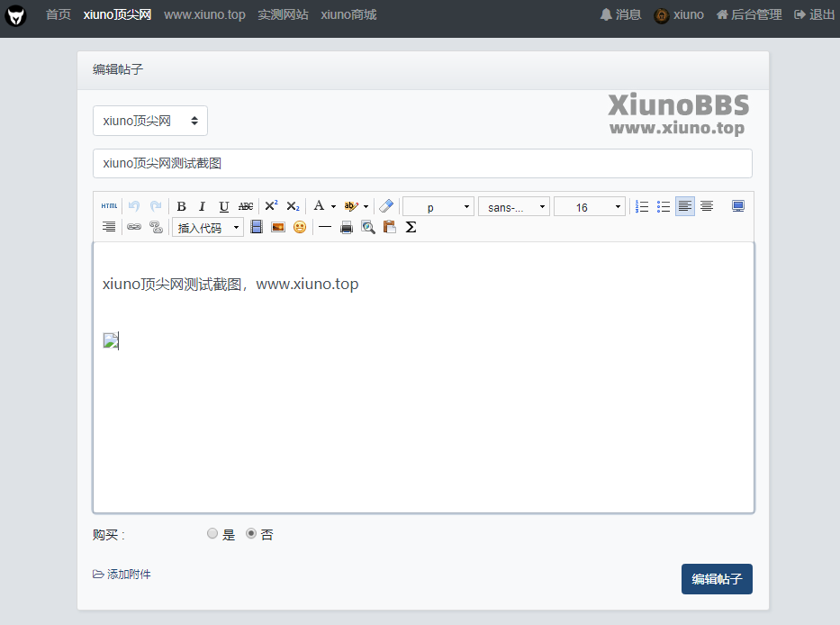Open xiuno商城 nav item
The image size is (840, 625).
[x=348, y=14]
